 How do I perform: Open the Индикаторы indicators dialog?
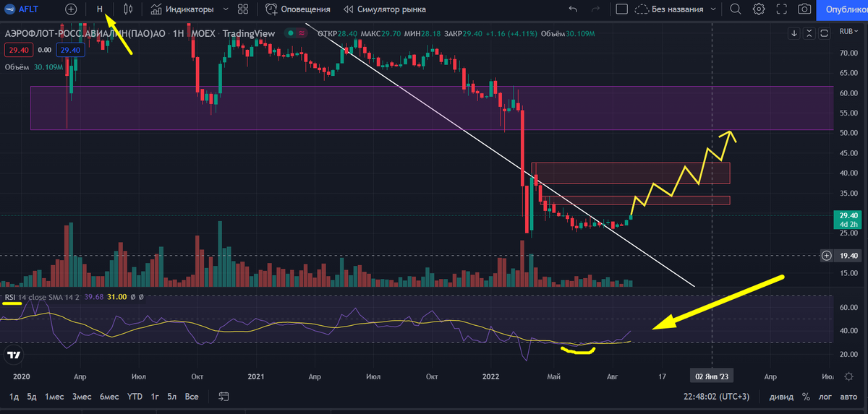pyautogui.click(x=182, y=9)
